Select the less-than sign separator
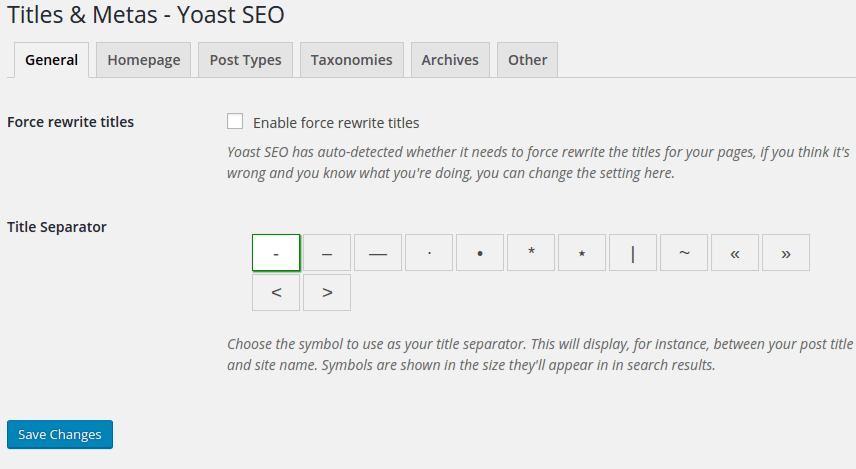The height and width of the screenshot is (469, 856). coord(276,293)
